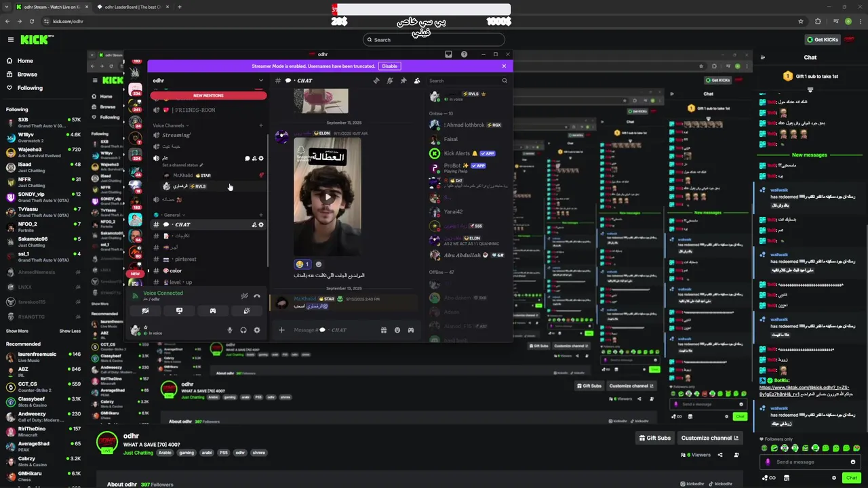Screen dimensions: 868x488
Task: Open apps gamepad icon in message bar
Action: 411,330
